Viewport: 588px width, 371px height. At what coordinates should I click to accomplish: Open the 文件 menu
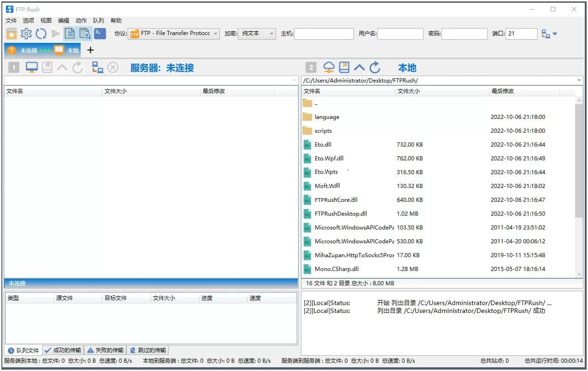pyautogui.click(x=11, y=21)
